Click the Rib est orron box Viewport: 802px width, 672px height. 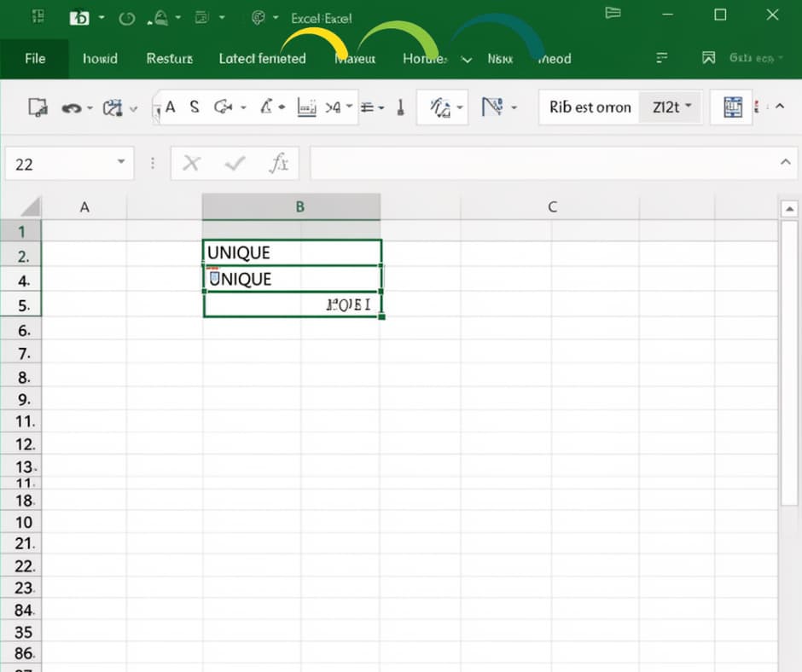pos(590,107)
